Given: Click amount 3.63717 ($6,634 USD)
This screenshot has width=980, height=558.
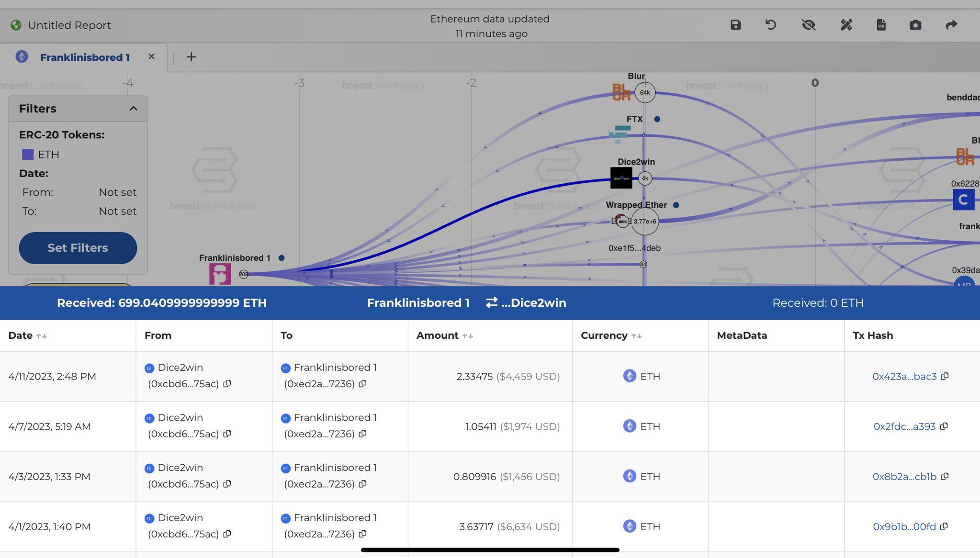Looking at the screenshot, I should coord(509,526).
